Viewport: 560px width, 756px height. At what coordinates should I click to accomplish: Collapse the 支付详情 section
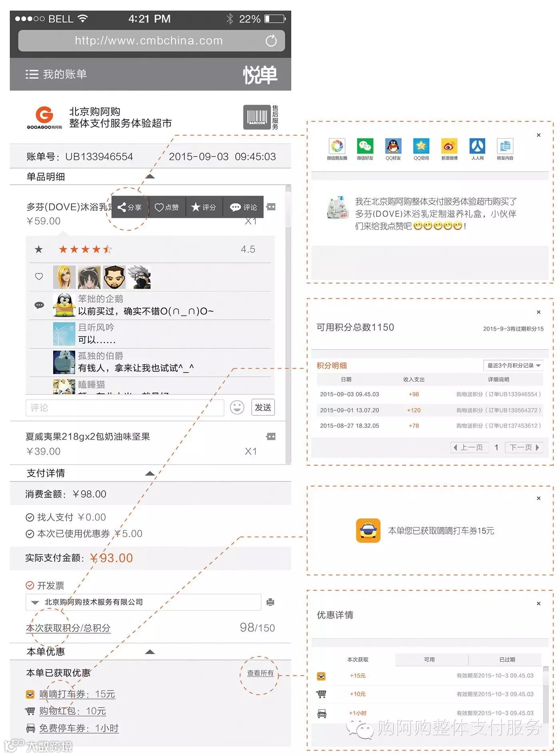coord(150,473)
